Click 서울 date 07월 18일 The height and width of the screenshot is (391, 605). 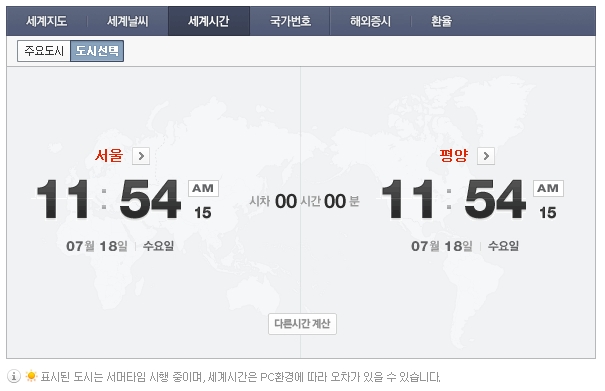click(97, 246)
